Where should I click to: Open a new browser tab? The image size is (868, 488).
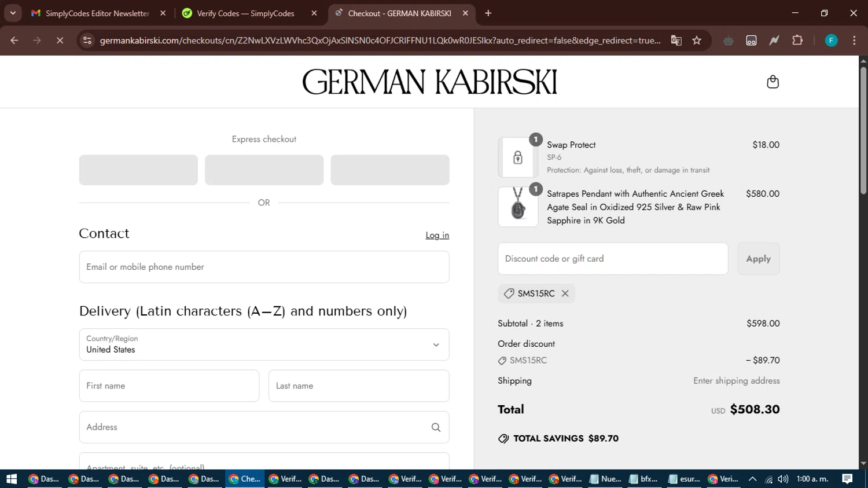tap(488, 13)
